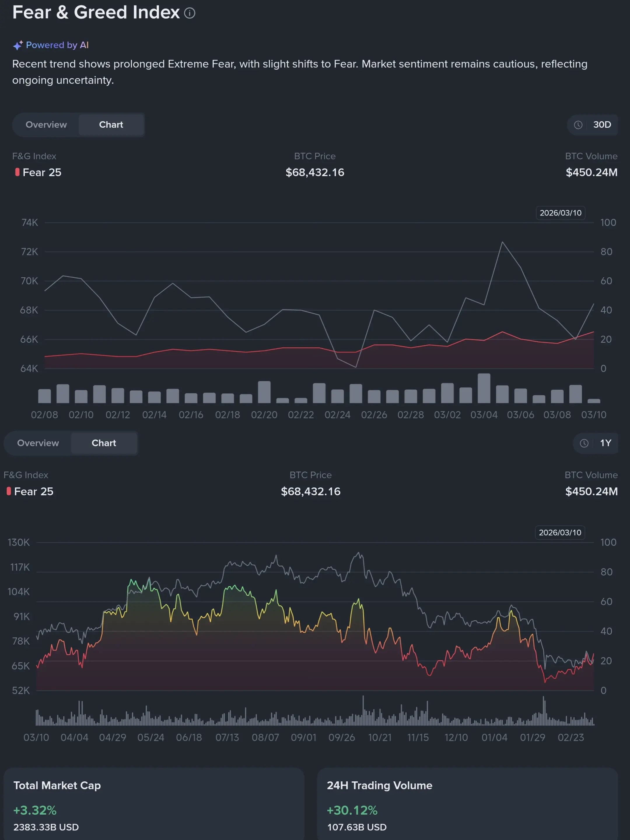This screenshot has width=630, height=840.
Task: Click the tallest volume bar near 03/04
Action: pos(484,388)
